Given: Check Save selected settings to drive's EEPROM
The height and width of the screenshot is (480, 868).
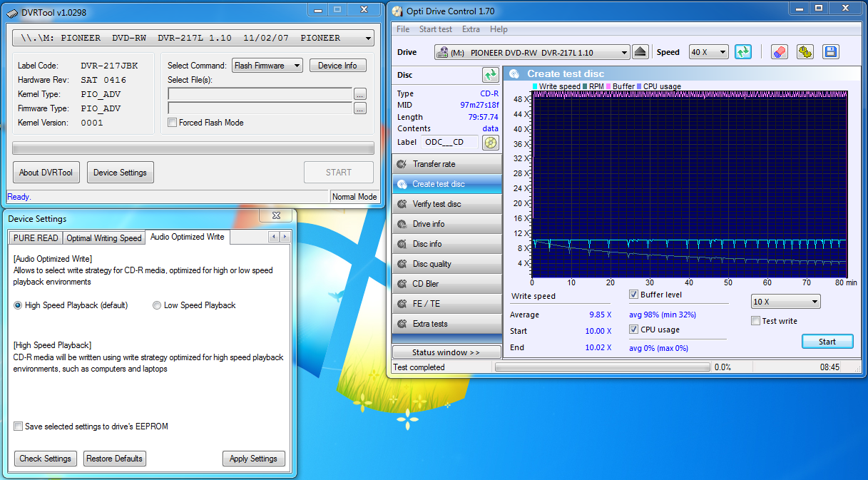Looking at the screenshot, I should coord(18,427).
